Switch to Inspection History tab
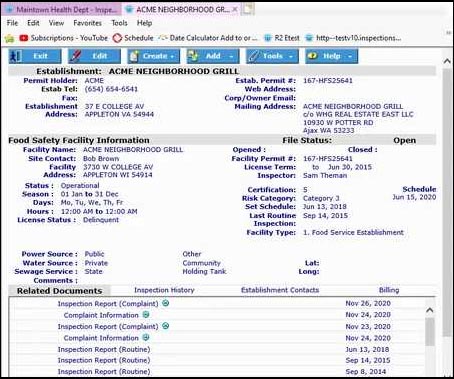 (164, 290)
